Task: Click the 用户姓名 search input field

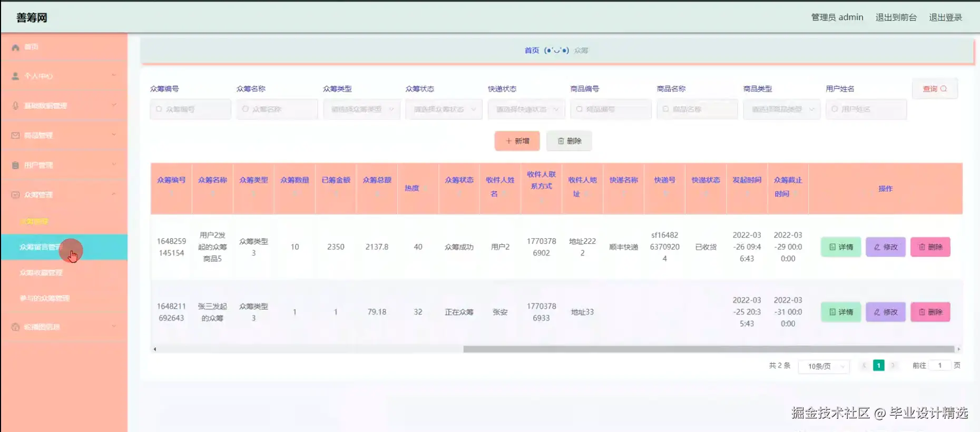Action: tap(866, 109)
